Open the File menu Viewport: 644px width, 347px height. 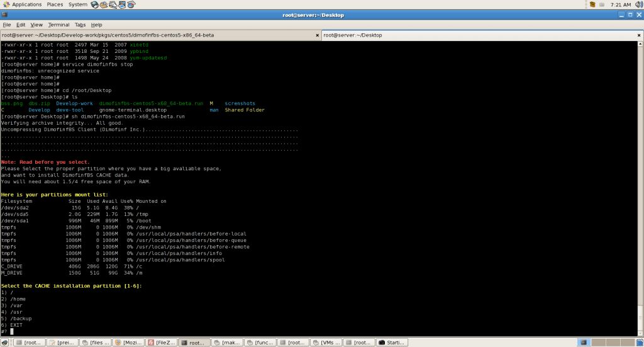click(6, 25)
